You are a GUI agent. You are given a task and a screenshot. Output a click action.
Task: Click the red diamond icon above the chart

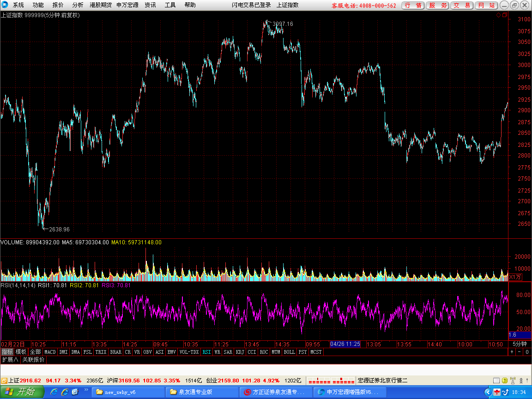(x=498, y=15)
